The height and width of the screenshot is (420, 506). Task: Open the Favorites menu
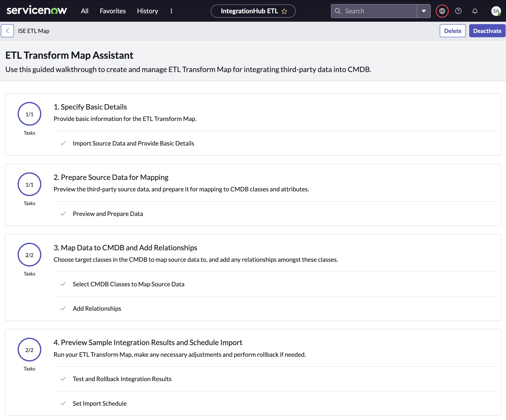(x=112, y=11)
